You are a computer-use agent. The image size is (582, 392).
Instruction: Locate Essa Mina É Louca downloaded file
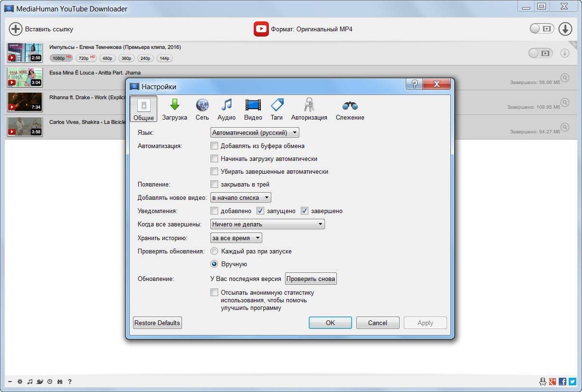[565, 78]
